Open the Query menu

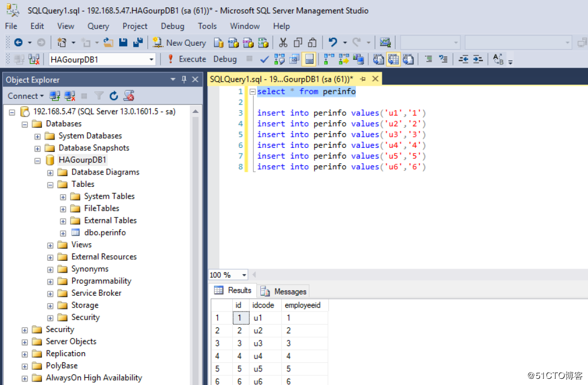point(98,26)
